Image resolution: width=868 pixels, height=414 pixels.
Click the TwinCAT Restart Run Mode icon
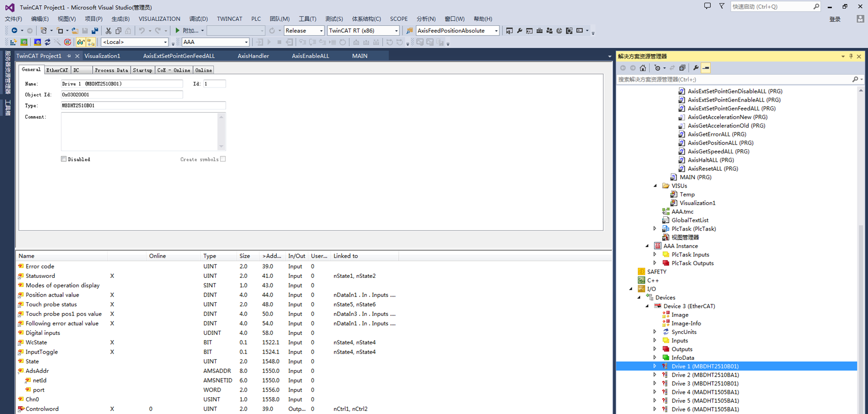tap(24, 42)
